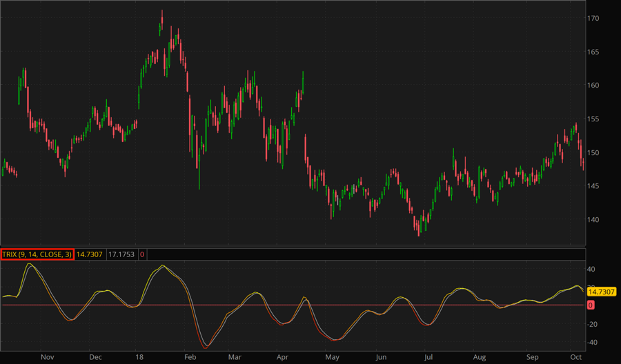Click the 140 price axis label
The height and width of the screenshot is (364, 621).
(593, 220)
